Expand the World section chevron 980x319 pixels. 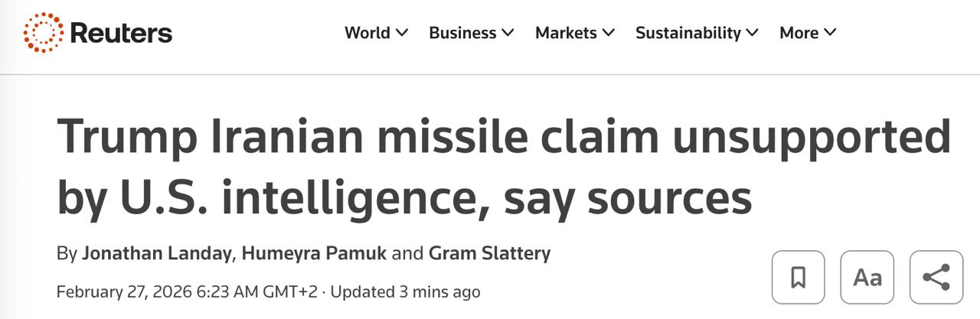click(402, 33)
